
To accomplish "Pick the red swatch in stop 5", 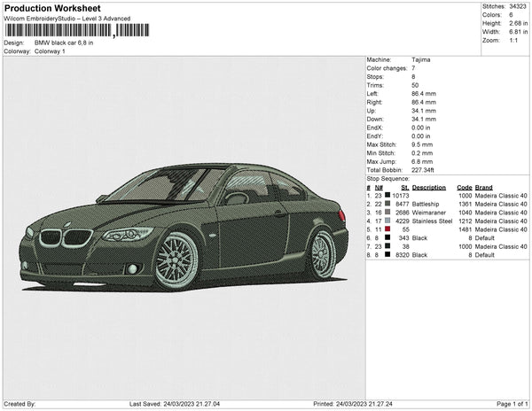I will pos(387,229).
